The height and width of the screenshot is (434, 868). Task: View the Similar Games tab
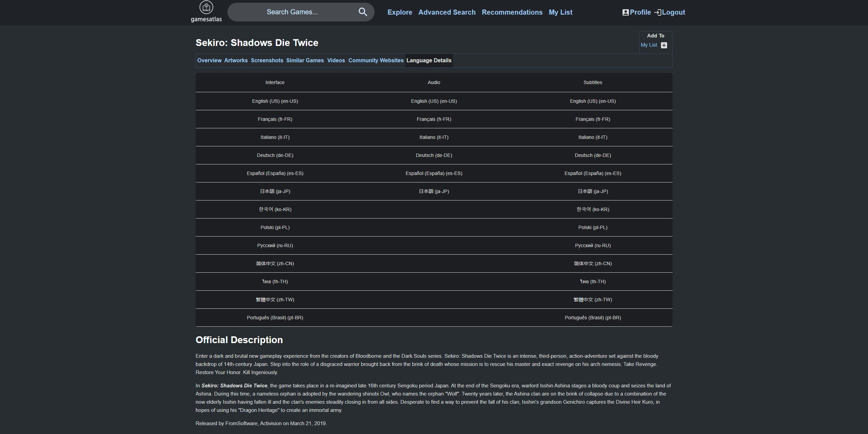(305, 60)
